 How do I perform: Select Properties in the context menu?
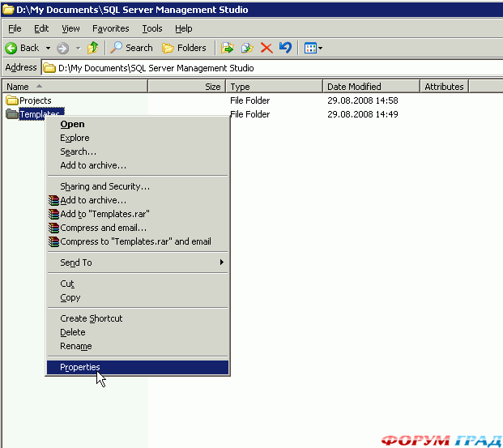pyautogui.click(x=80, y=367)
